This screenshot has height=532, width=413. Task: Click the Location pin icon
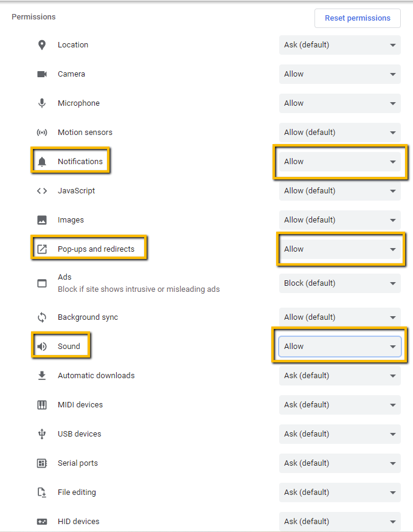click(x=42, y=45)
